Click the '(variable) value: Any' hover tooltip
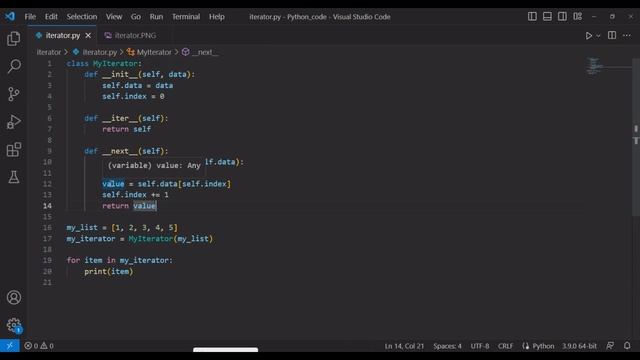Viewport: 640px width, 360px height. 154,165
